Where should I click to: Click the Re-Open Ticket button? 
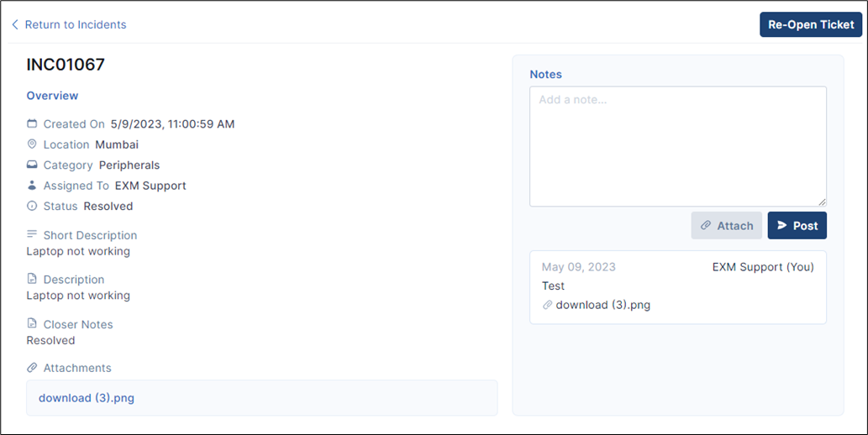coord(811,25)
